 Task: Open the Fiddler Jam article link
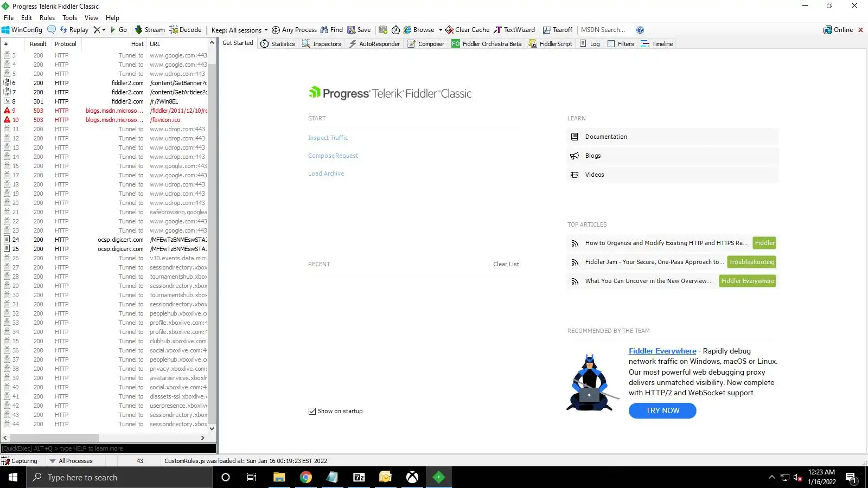654,262
